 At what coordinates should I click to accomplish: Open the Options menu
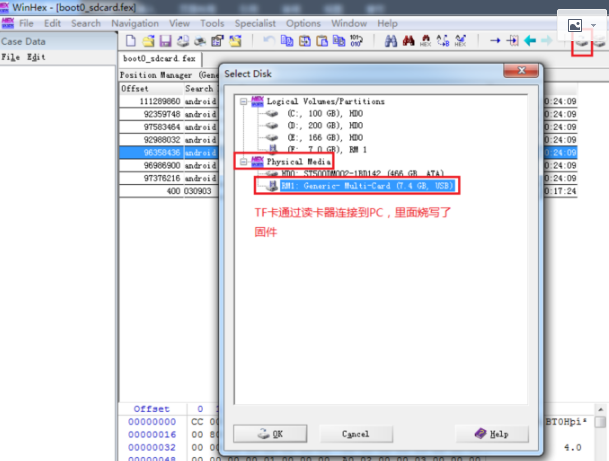[303, 23]
